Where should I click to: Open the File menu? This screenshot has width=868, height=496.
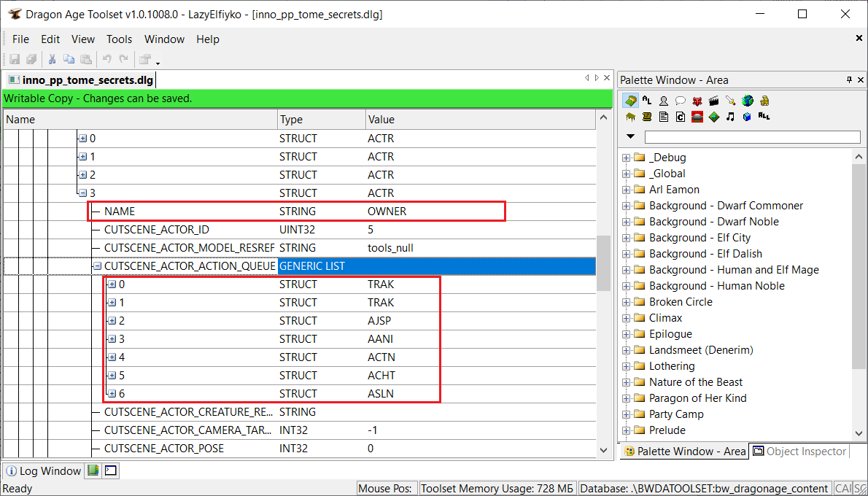pyautogui.click(x=20, y=39)
